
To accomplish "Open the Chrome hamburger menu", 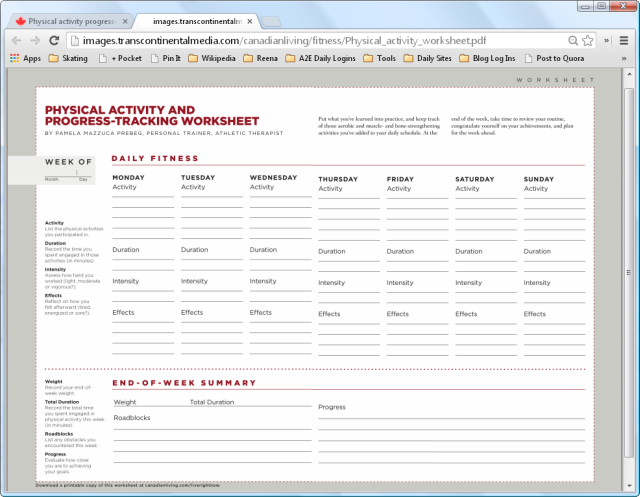I will pos(624,40).
